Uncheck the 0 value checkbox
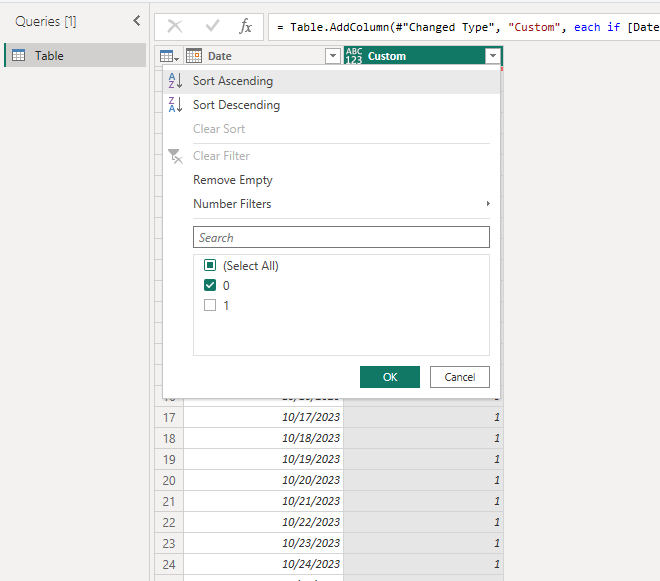The height and width of the screenshot is (581, 660). [210, 285]
